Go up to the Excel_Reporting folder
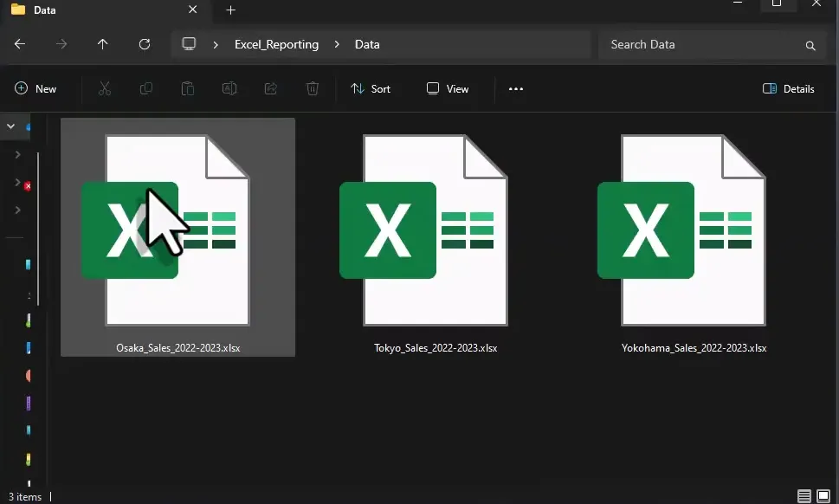 (x=102, y=44)
